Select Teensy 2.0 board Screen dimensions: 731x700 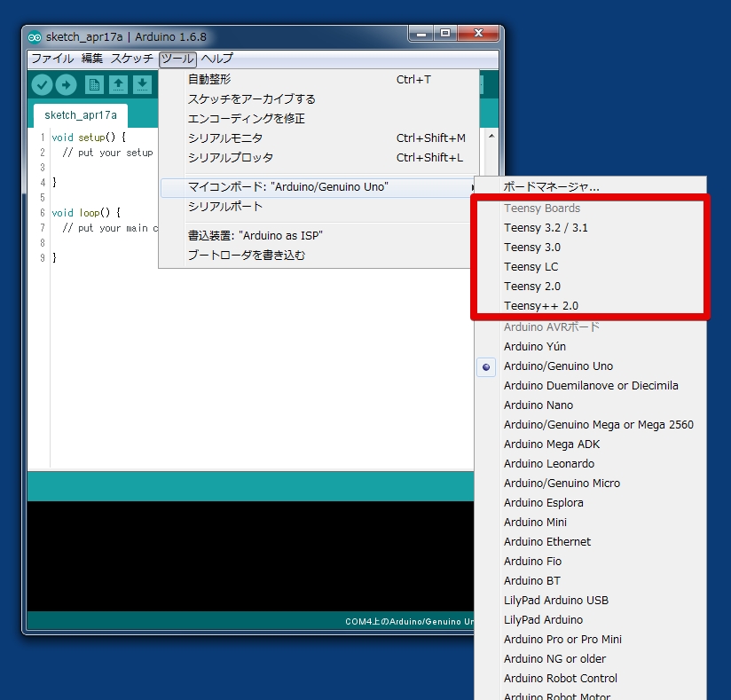(x=590, y=287)
